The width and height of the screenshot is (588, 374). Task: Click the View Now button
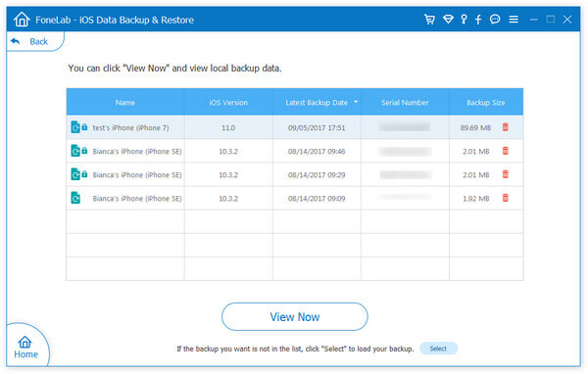[295, 316]
